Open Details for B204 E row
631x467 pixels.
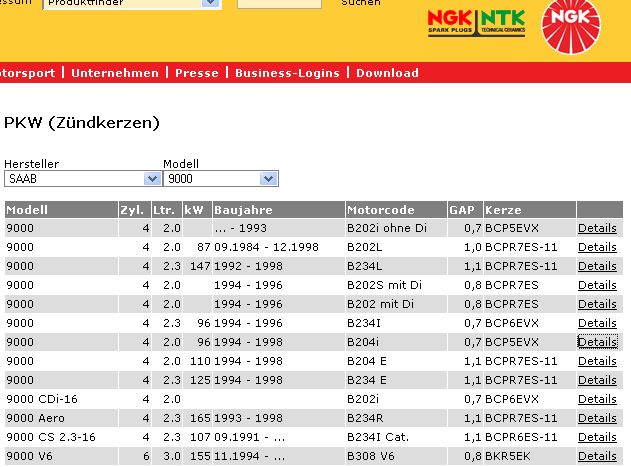pos(597,361)
